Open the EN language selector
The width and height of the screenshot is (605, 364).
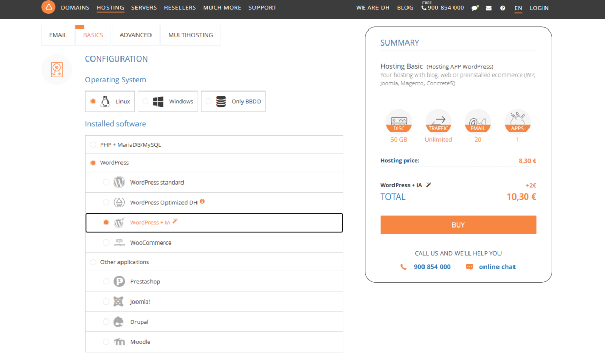click(518, 8)
